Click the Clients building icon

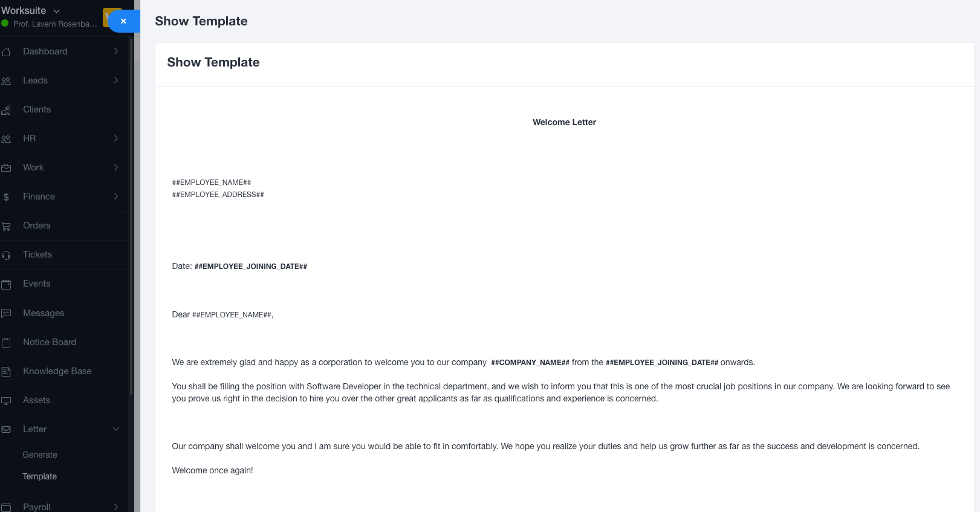[x=6, y=110]
